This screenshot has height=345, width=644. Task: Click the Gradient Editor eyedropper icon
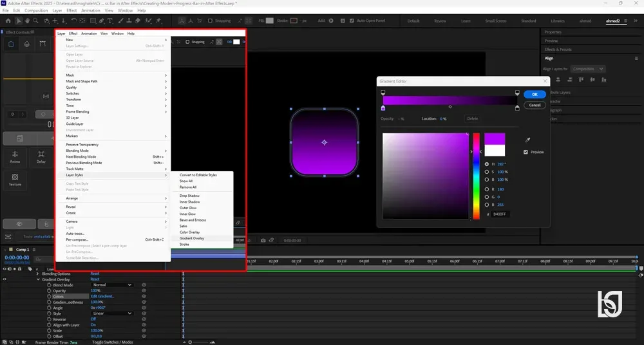(528, 140)
